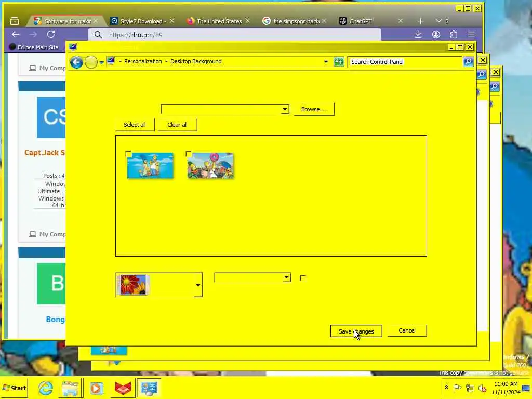
Task: Open the browser hamburger menu
Action: coord(471,34)
